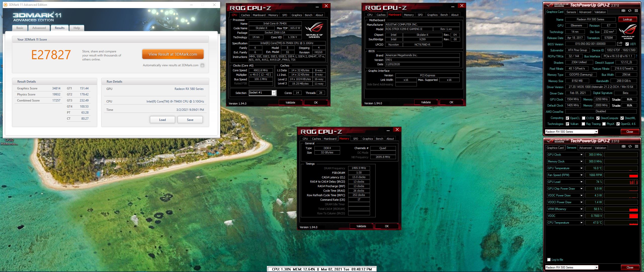Toggle the UEFI checkbox in GPU-Z
The image size is (644, 272).
click(x=627, y=44)
